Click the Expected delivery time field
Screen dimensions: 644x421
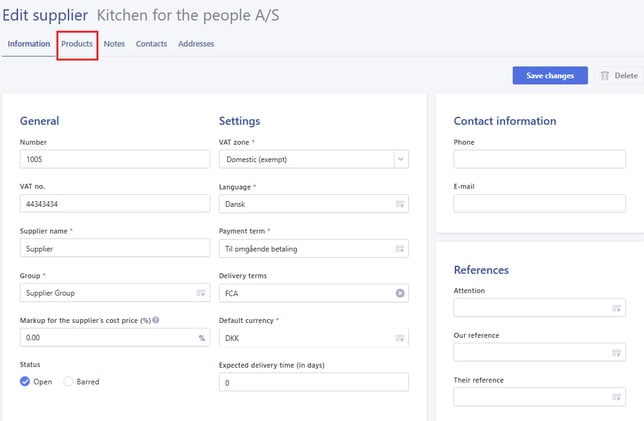tap(313, 383)
